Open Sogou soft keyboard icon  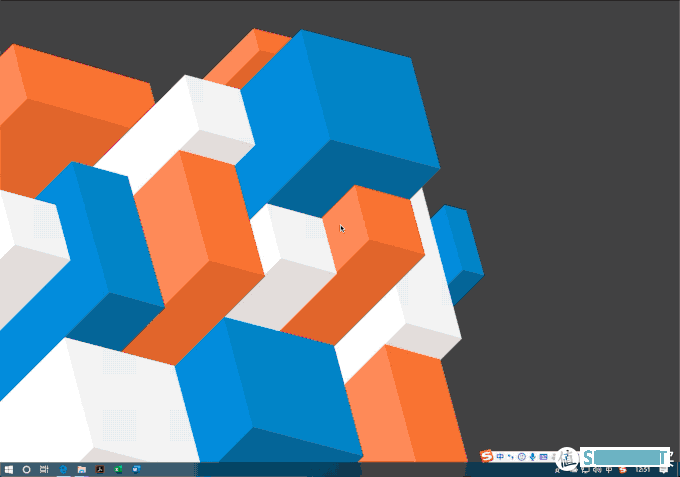click(x=543, y=457)
